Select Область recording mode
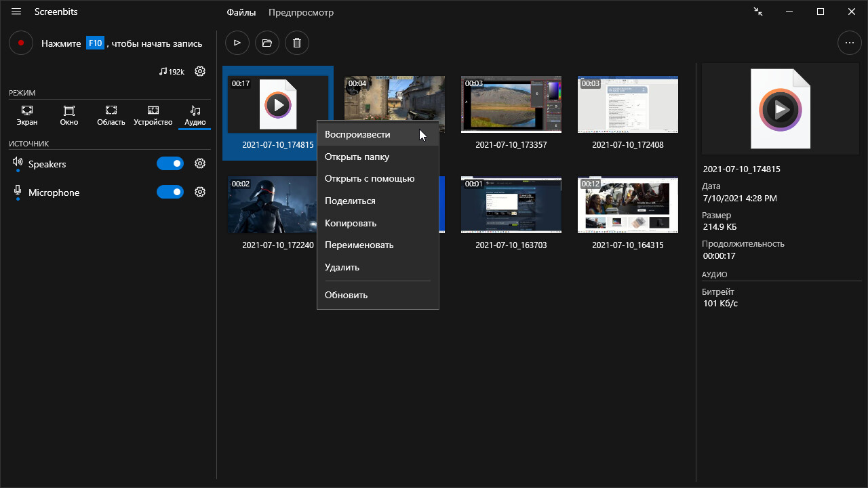The height and width of the screenshot is (488, 868). pos(111,115)
